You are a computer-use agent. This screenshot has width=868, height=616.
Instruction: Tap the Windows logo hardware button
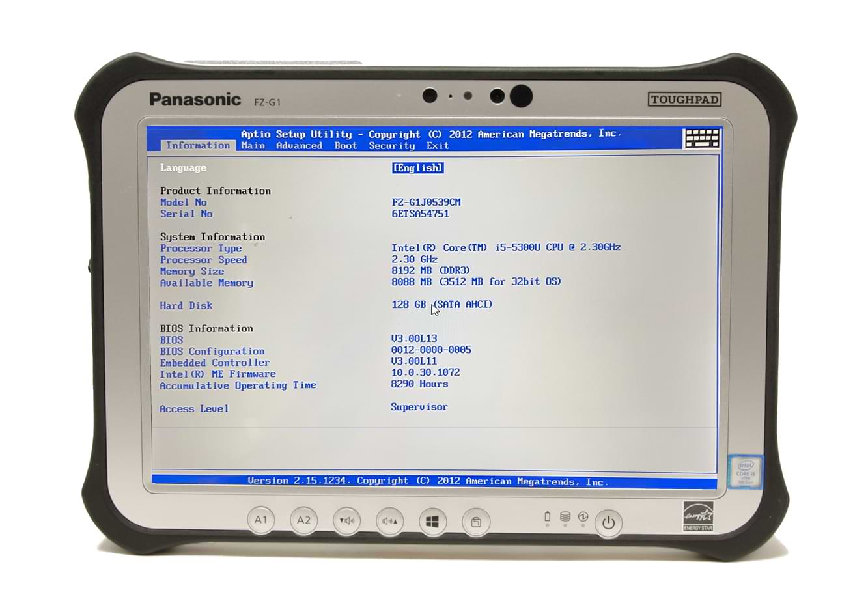433,522
